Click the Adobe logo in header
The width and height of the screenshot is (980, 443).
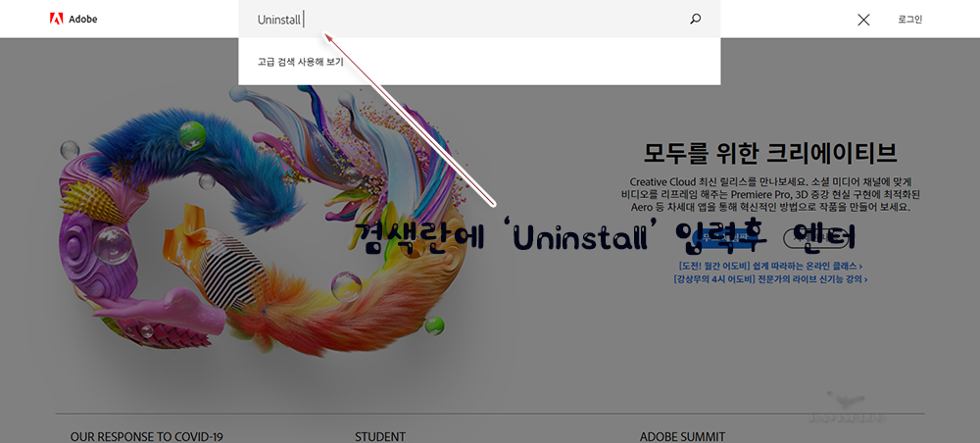[73, 19]
